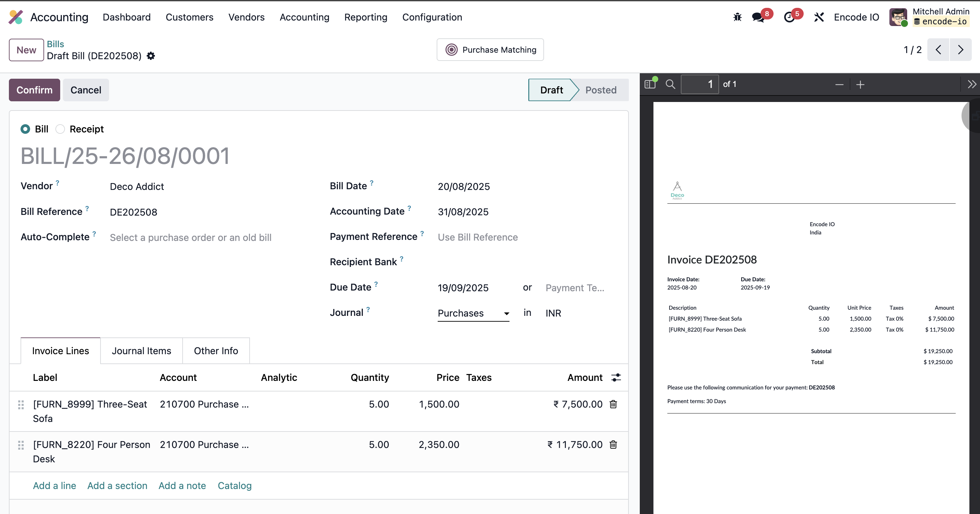The image size is (980, 514).
Task: Open the gear actions menu beside Draft Bill
Action: (151, 56)
